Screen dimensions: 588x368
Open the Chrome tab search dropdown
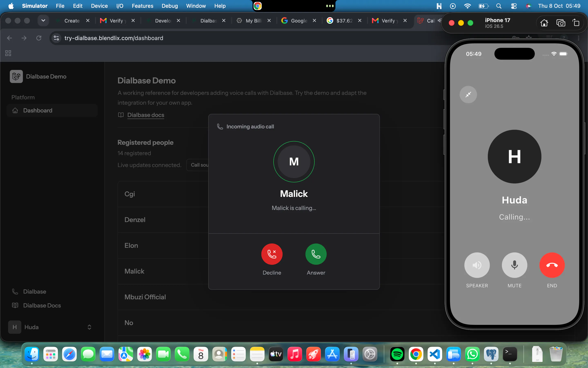click(x=43, y=20)
